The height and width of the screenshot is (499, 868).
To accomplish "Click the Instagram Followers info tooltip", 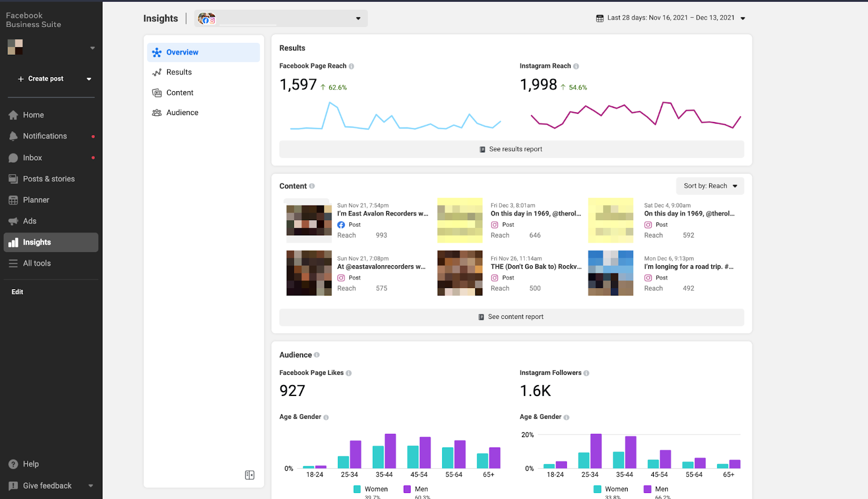I will coord(586,373).
